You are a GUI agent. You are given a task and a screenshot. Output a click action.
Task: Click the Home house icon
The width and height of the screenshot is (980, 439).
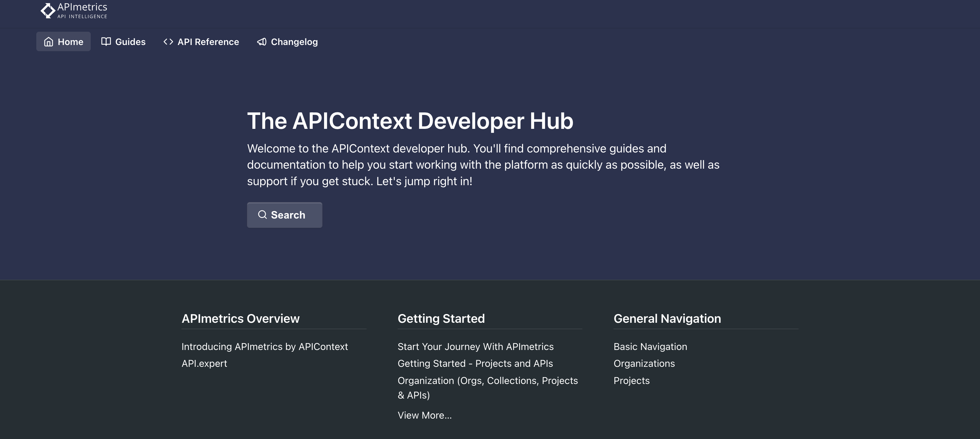(48, 42)
